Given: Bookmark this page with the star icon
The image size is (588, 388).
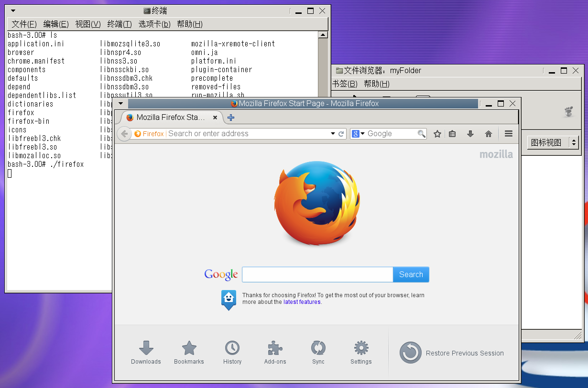Looking at the screenshot, I should 437,134.
